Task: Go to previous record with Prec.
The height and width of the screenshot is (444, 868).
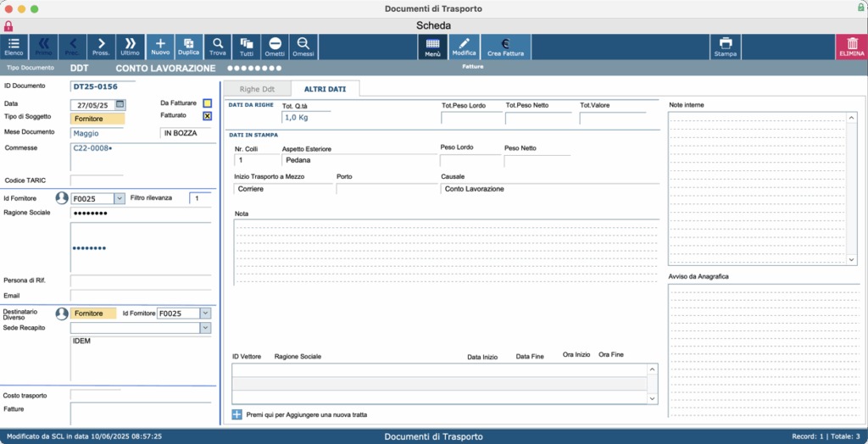Action: coord(73,47)
